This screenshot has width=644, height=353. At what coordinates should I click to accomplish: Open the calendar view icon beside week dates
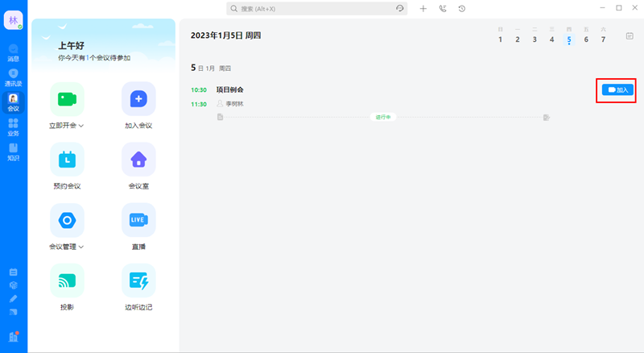coord(630,36)
